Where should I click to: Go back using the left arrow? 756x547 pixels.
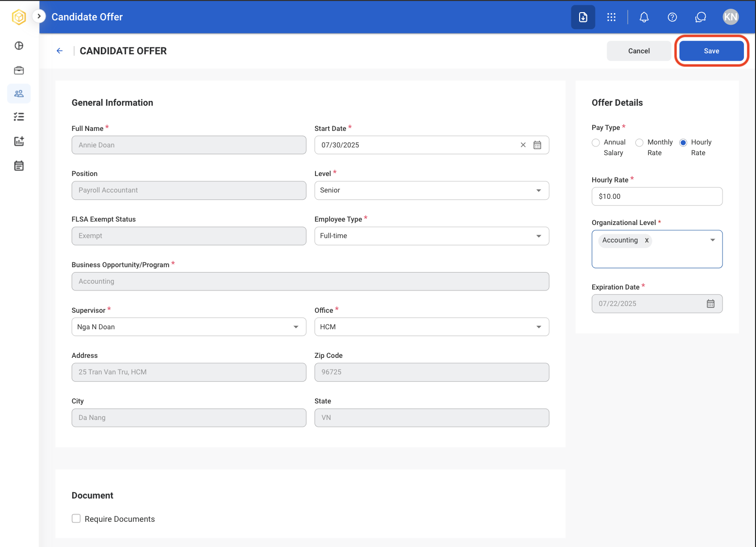[60, 51]
